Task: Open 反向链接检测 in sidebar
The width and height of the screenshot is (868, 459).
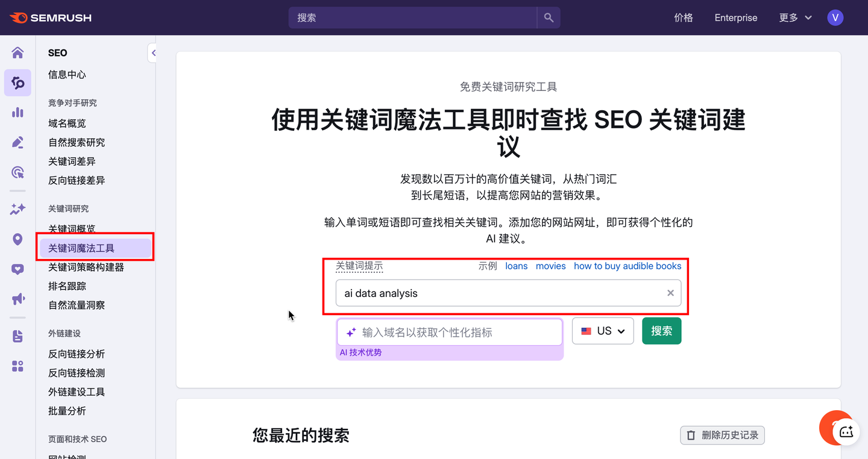Action: [x=77, y=373]
